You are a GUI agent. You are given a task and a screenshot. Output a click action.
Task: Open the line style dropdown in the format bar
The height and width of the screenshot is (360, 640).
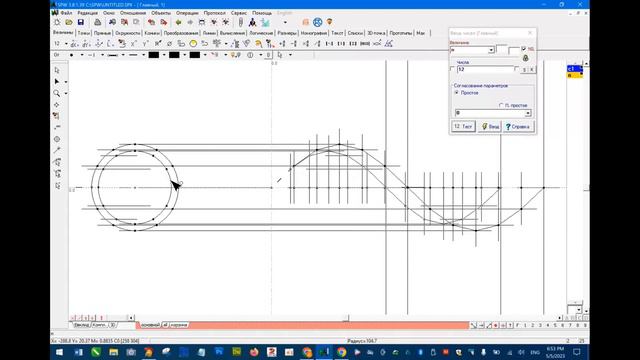click(123, 55)
